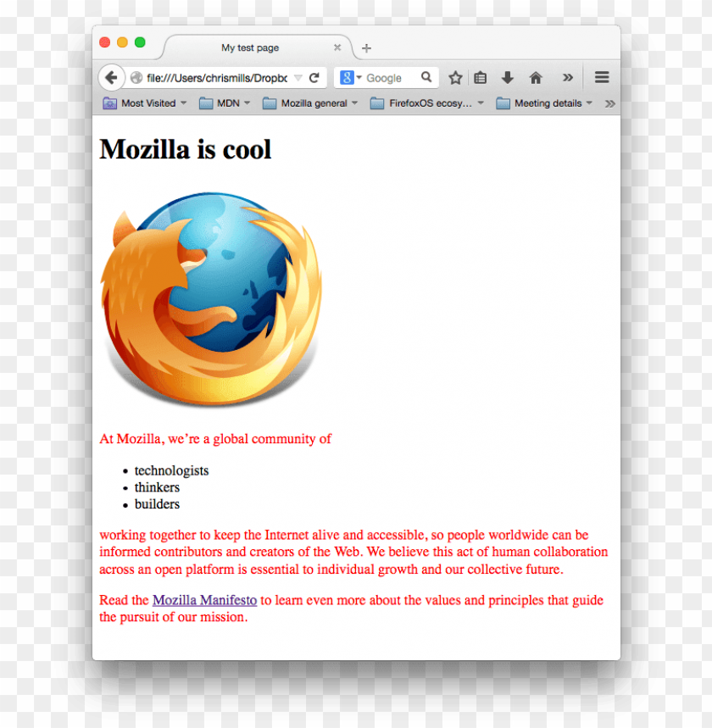Reload the page with the refresh icon

pyautogui.click(x=314, y=77)
